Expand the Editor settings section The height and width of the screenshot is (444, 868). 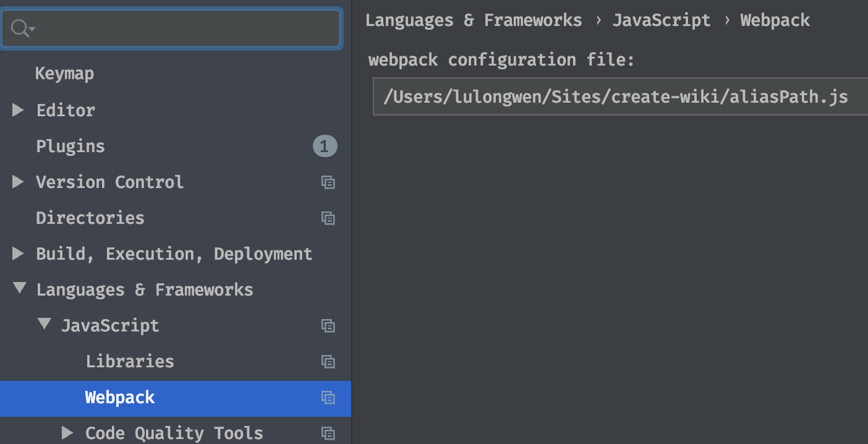coord(18,110)
